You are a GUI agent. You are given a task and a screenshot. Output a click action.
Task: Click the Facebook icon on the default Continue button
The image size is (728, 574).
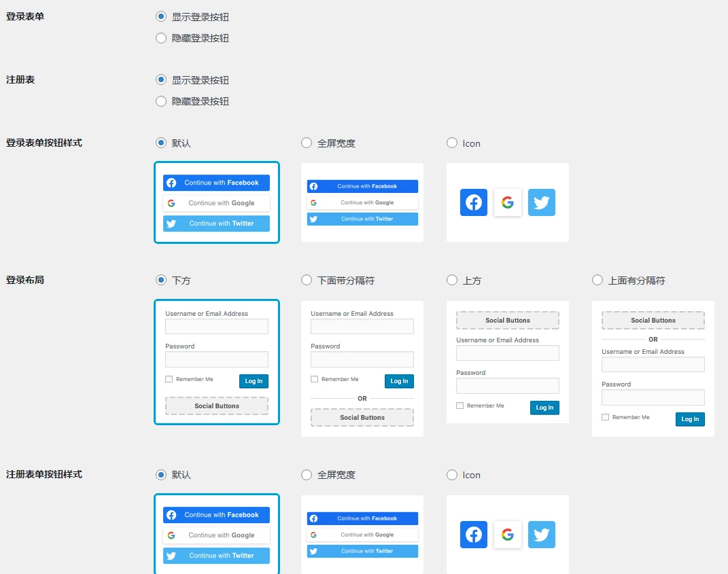click(172, 182)
